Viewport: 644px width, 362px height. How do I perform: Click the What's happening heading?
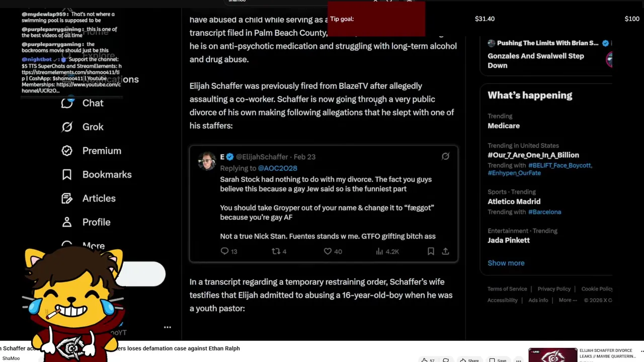pyautogui.click(x=530, y=95)
